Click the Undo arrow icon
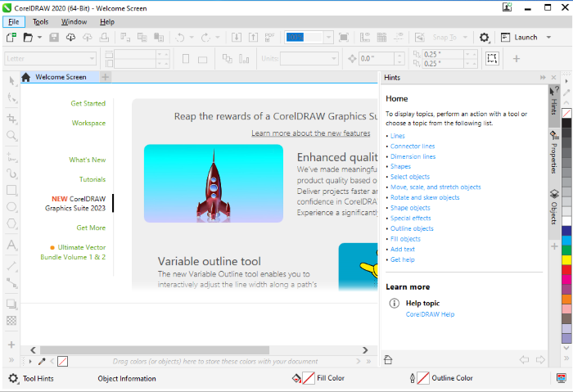 click(x=180, y=38)
